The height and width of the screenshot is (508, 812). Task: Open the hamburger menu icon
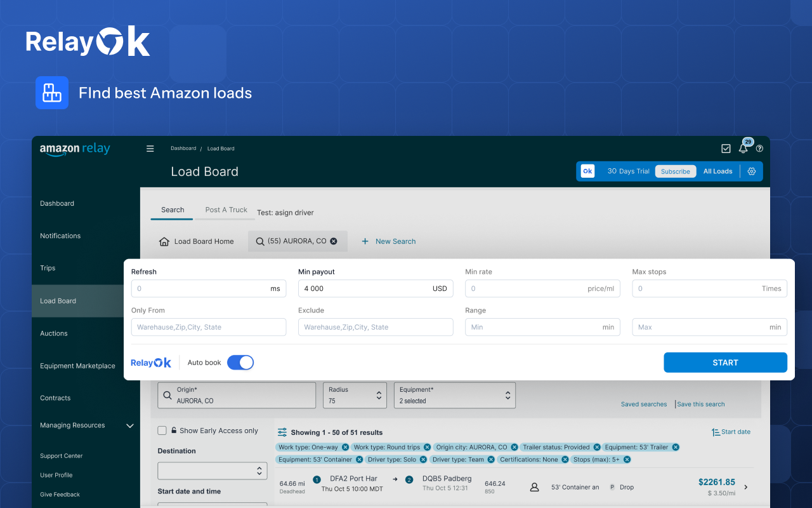click(x=150, y=149)
